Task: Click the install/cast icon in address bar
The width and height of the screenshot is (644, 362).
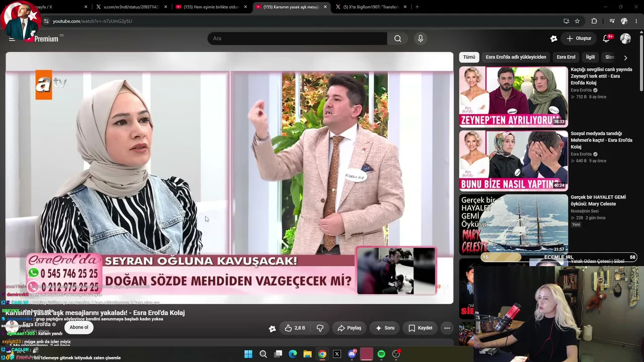Action: (566, 21)
